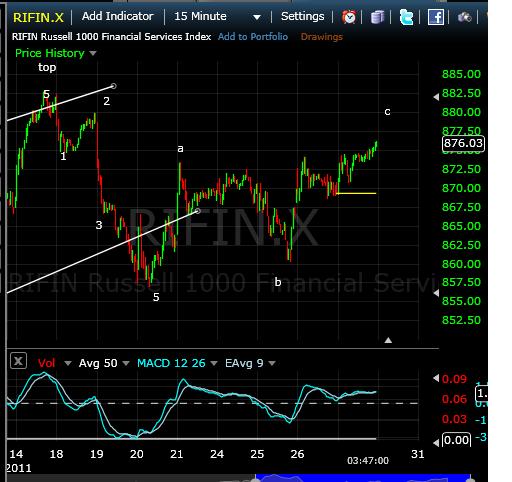Click the 885.00 price axis label
The width and height of the screenshot is (512, 482).
461,74
